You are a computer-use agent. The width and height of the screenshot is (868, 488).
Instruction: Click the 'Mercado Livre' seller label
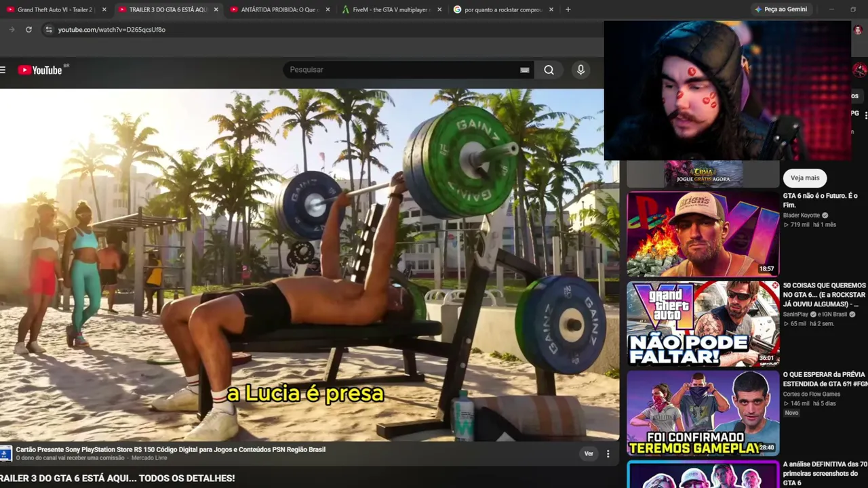point(149,458)
